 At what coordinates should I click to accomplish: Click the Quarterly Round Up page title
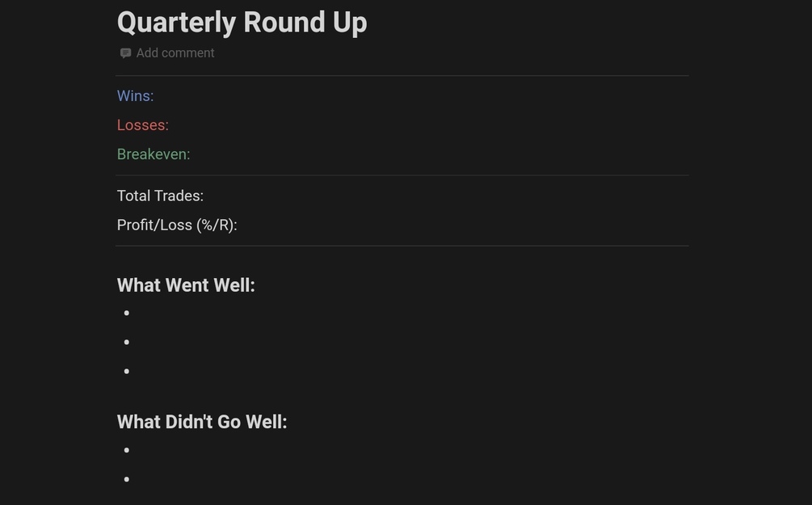tap(242, 23)
